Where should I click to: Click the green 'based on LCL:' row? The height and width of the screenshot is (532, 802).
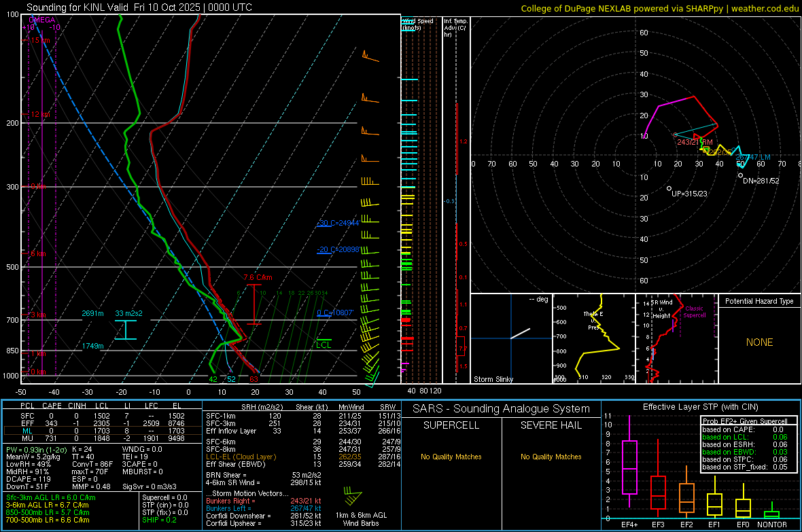(745, 437)
